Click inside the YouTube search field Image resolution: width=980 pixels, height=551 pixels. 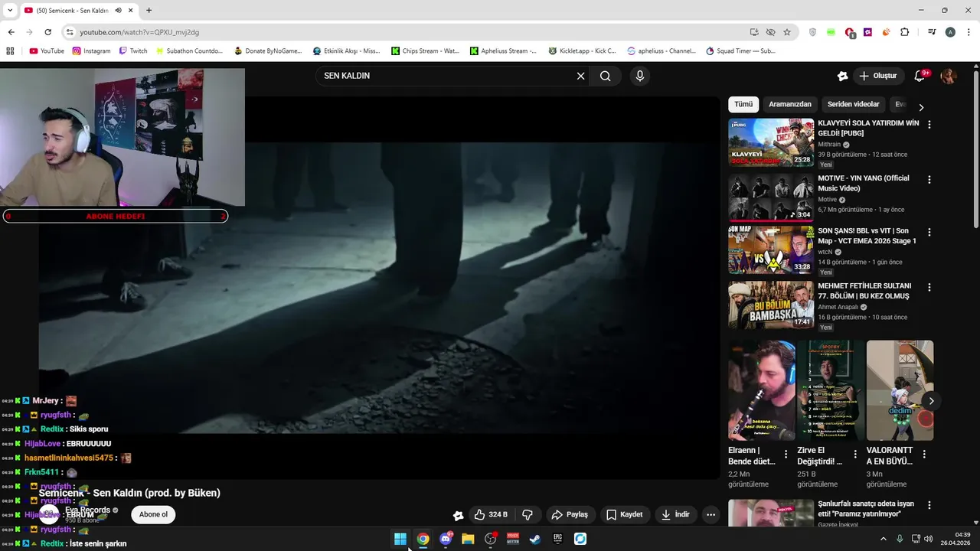coord(448,76)
